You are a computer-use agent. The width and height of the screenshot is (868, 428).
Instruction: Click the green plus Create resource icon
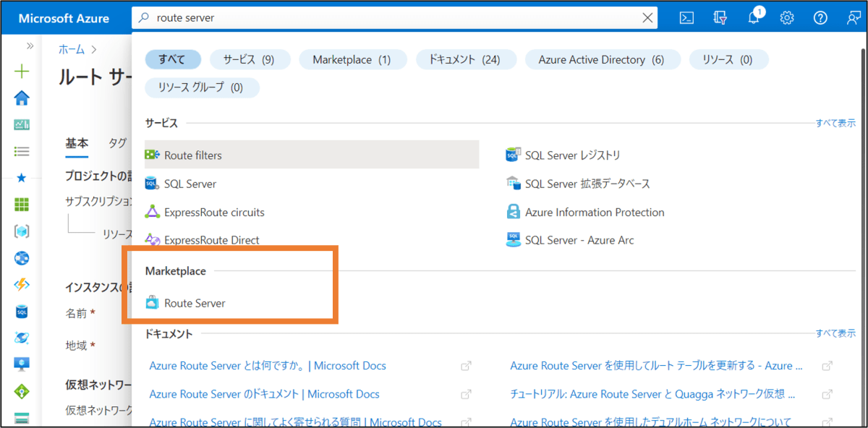[22, 71]
